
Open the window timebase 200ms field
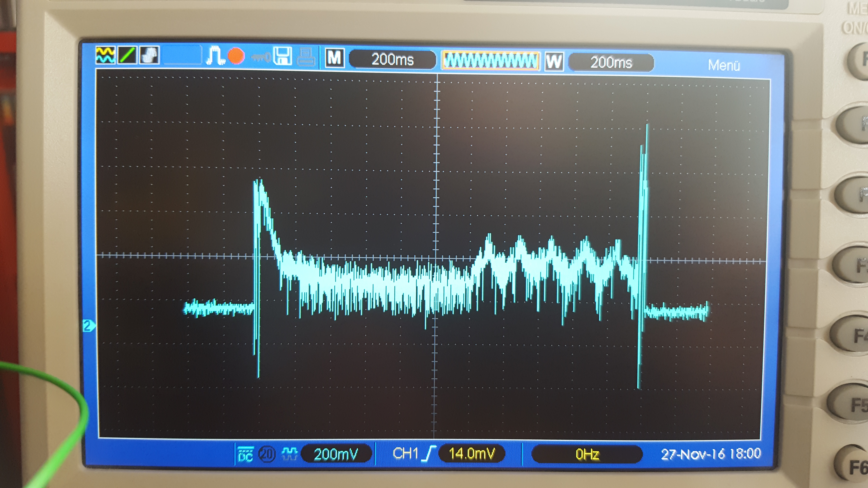pos(611,63)
